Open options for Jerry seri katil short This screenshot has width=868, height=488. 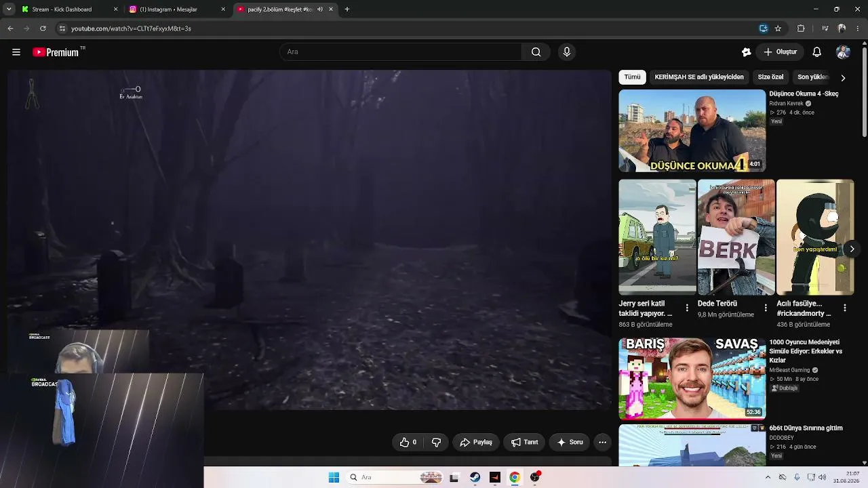coord(687,308)
